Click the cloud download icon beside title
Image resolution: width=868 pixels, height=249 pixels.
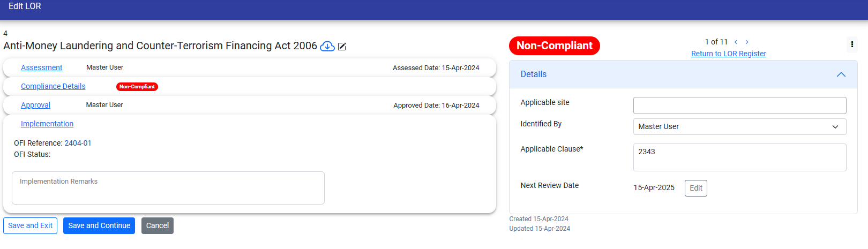(x=327, y=47)
